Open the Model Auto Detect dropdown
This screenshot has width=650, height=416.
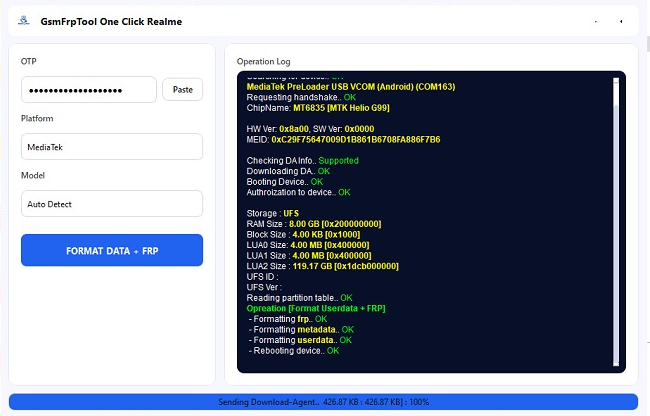click(112, 204)
